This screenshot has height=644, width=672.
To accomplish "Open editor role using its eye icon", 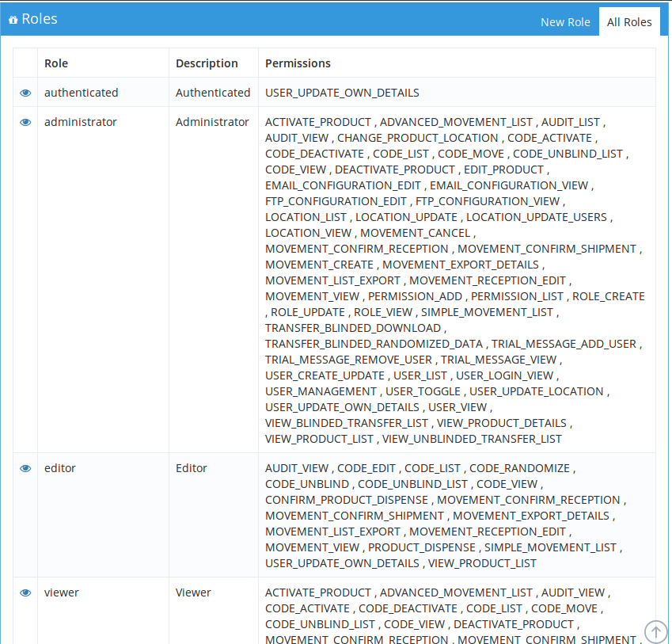I will click(25, 468).
